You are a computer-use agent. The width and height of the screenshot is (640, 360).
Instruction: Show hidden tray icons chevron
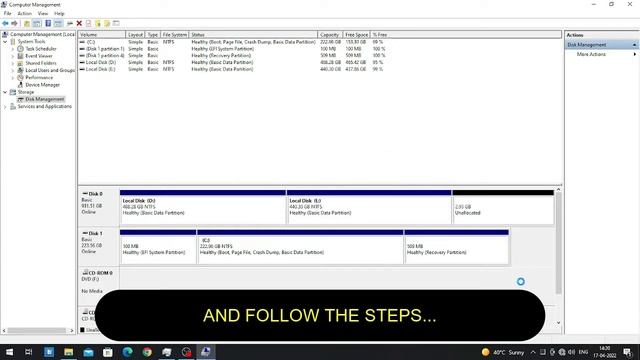coord(533,352)
